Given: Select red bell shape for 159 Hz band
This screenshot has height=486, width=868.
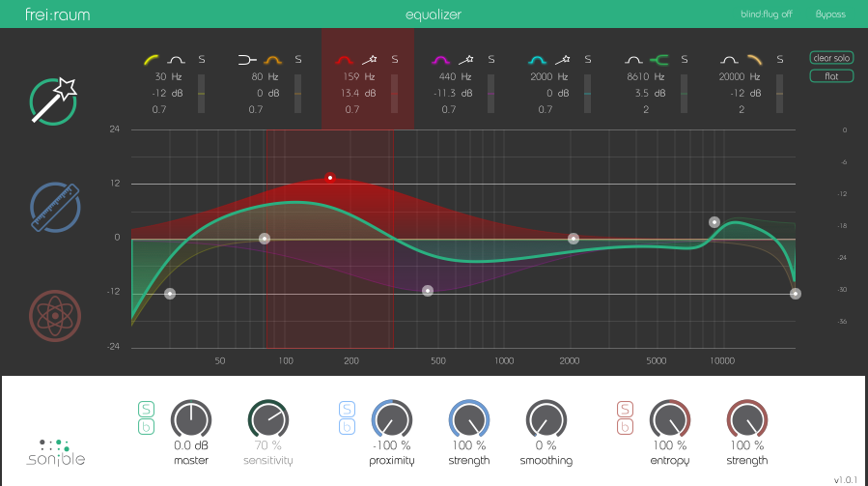Looking at the screenshot, I should [x=345, y=60].
